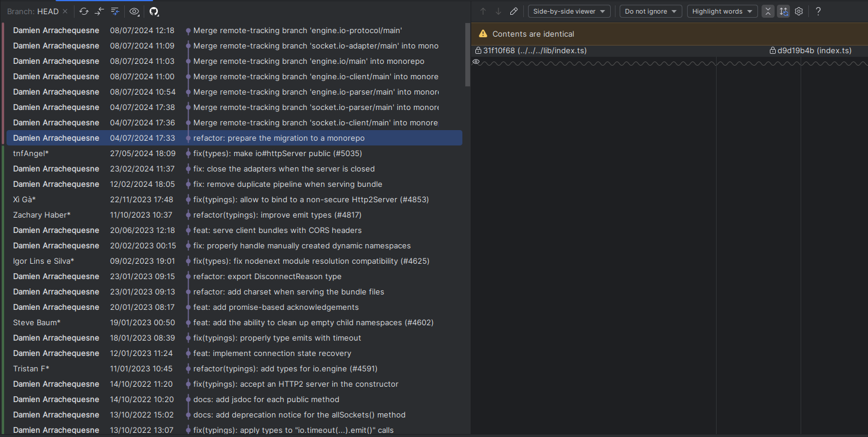868x437 pixels.
Task: Click the GitHub icon in log toolbar
Action: [154, 11]
